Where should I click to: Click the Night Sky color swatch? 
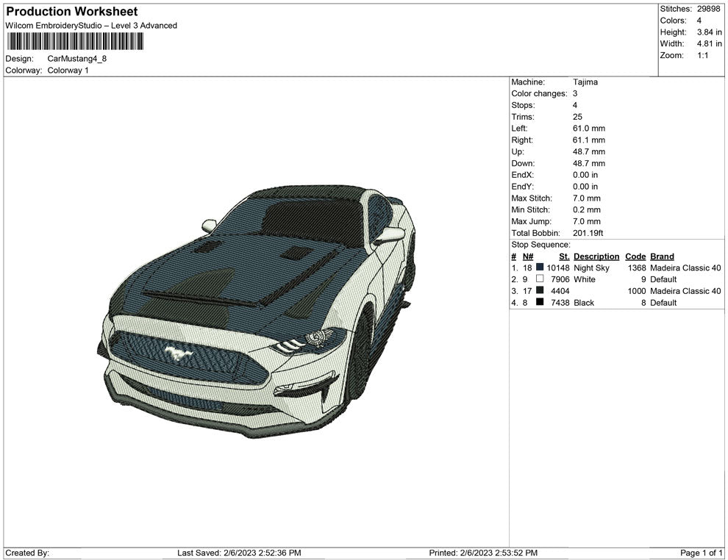click(540, 268)
